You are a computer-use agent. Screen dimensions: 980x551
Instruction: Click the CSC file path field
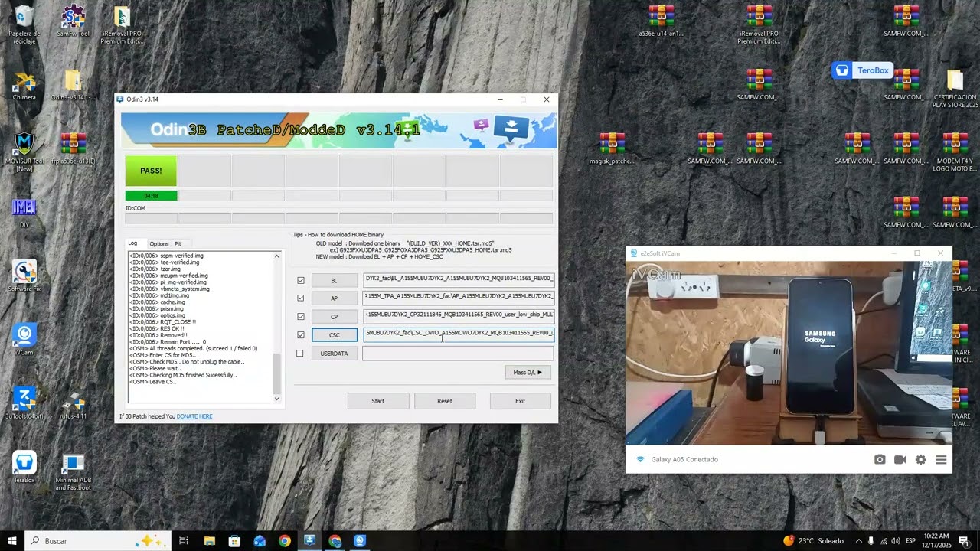click(x=458, y=333)
